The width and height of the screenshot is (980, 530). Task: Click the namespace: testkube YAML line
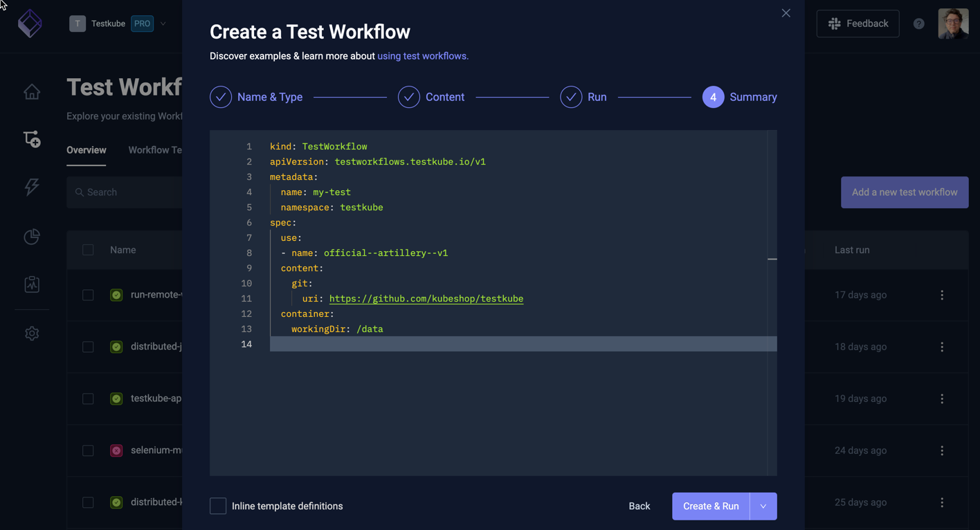coord(332,208)
